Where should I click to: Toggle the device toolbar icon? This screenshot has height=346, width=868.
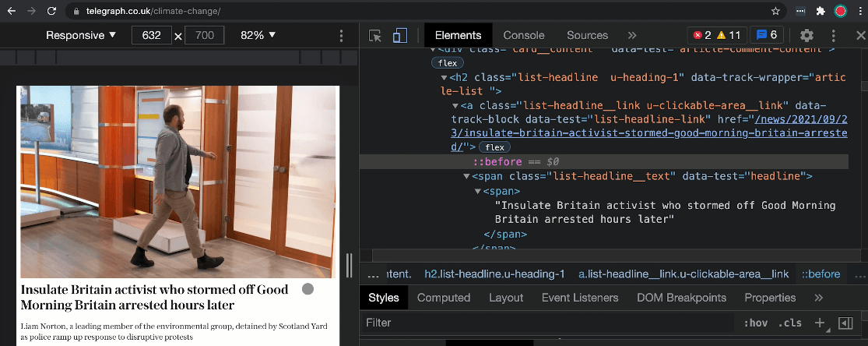399,36
